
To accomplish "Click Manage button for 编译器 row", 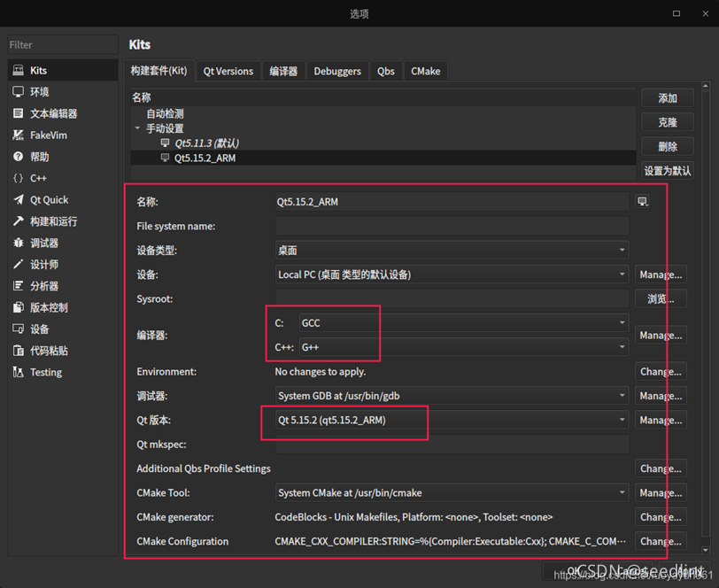I will 661,336.
